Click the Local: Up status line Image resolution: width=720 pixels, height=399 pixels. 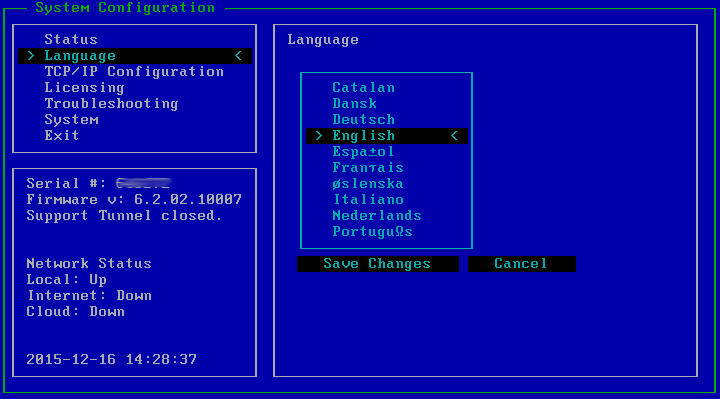coord(67,280)
